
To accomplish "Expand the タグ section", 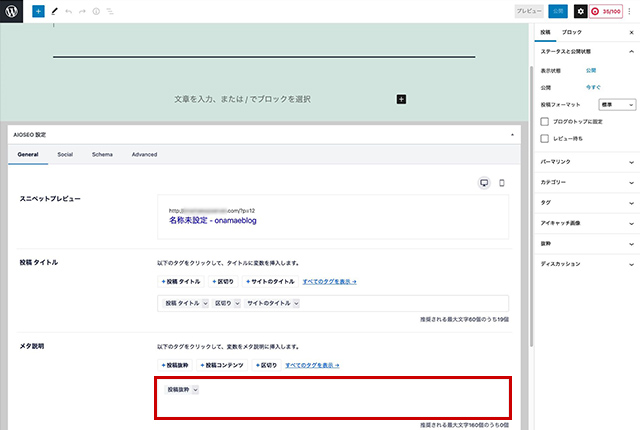I will (587, 203).
